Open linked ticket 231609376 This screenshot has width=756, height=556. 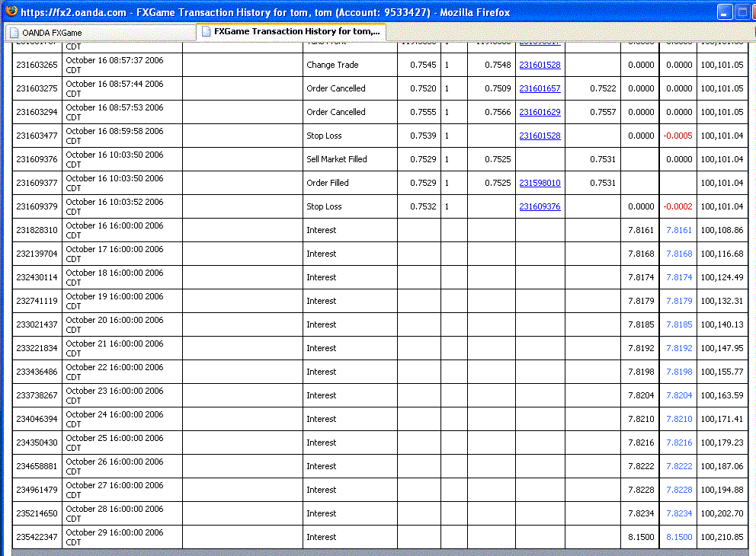(540, 207)
